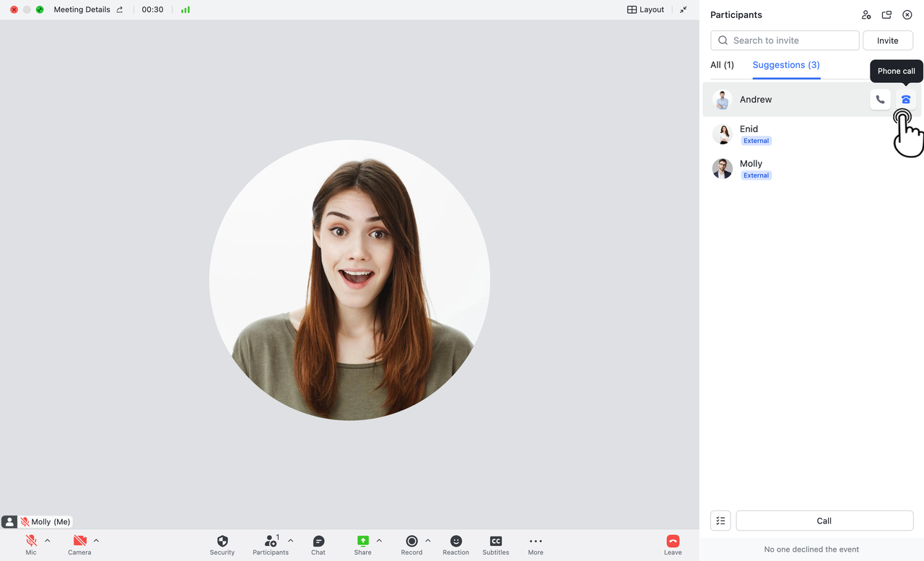
Task: Click the Call button at panel bottom
Action: coord(824,521)
